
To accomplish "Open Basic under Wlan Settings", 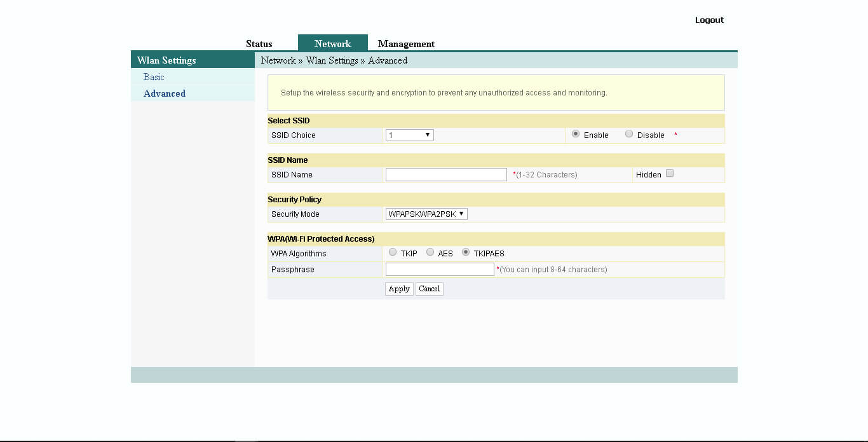I will tap(154, 77).
